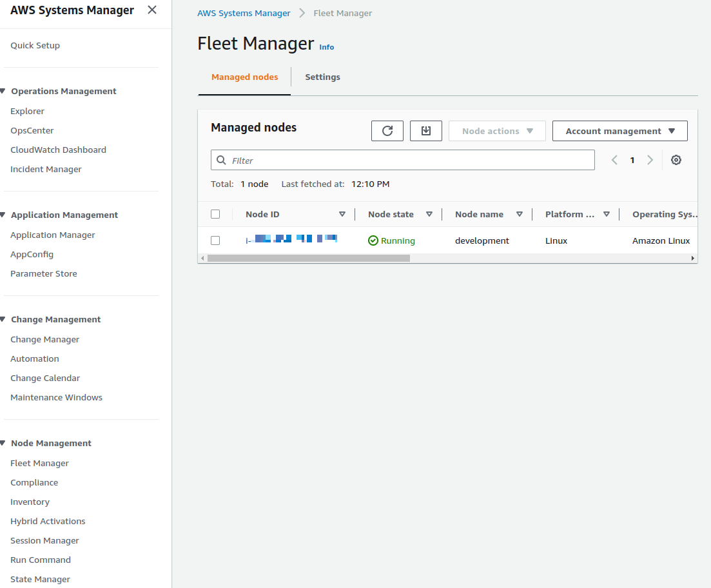The image size is (711, 588).
Task: Open the blurred node ID link
Action: click(x=291, y=239)
